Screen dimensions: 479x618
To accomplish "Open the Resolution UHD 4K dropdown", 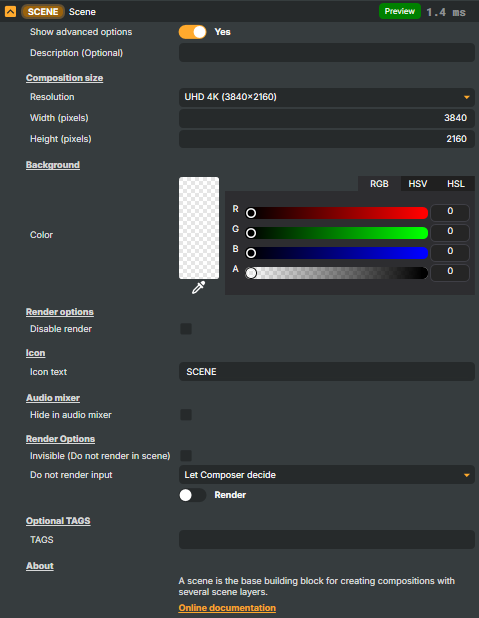I will click(327, 97).
